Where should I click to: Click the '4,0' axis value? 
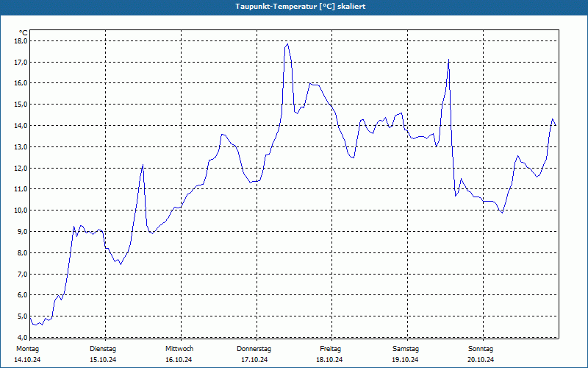point(23,337)
